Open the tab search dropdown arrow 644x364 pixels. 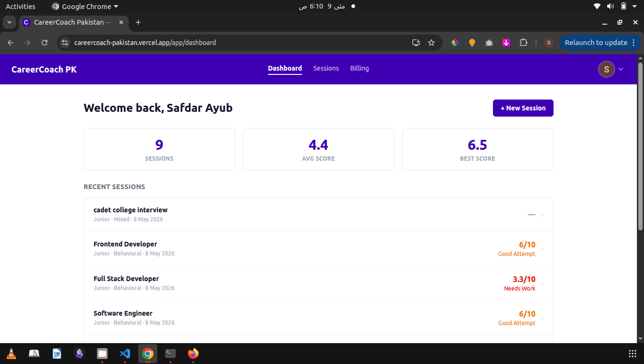[9, 22]
